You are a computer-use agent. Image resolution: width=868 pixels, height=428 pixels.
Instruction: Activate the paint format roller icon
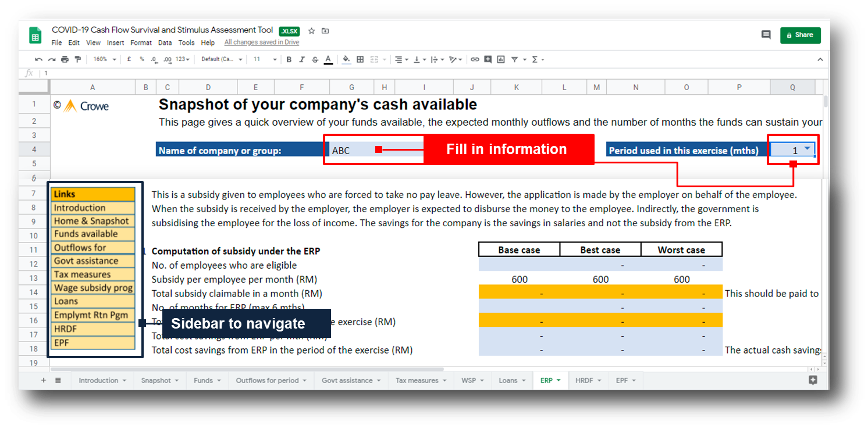77,59
